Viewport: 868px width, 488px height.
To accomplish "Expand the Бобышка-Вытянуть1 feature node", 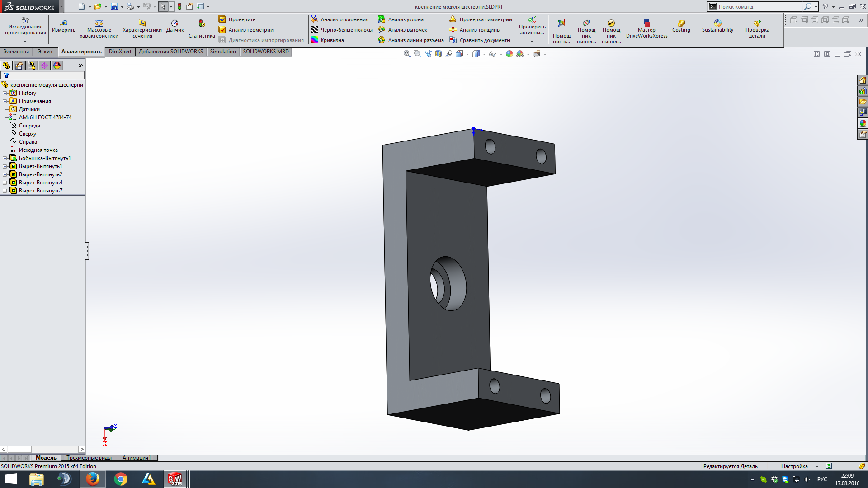I will pyautogui.click(x=5, y=158).
